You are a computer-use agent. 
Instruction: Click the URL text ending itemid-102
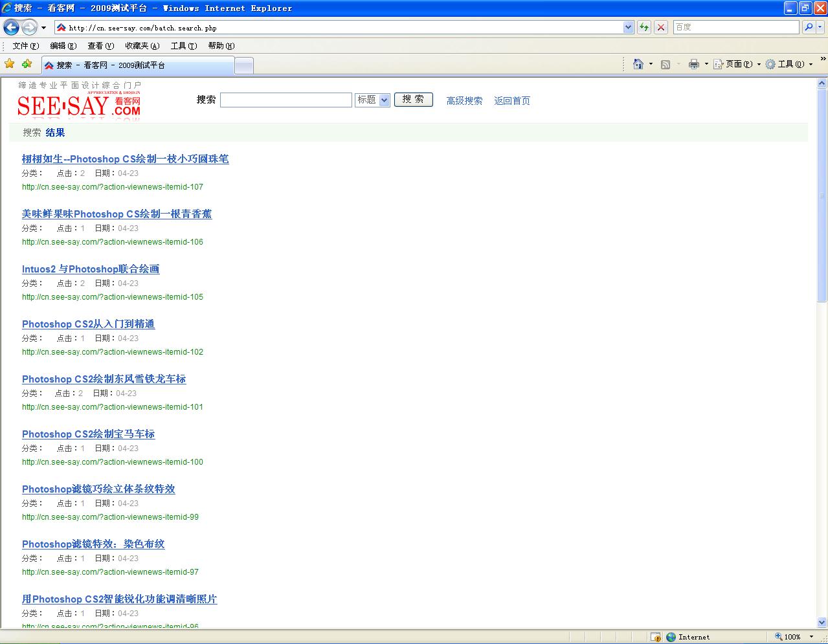click(x=113, y=352)
